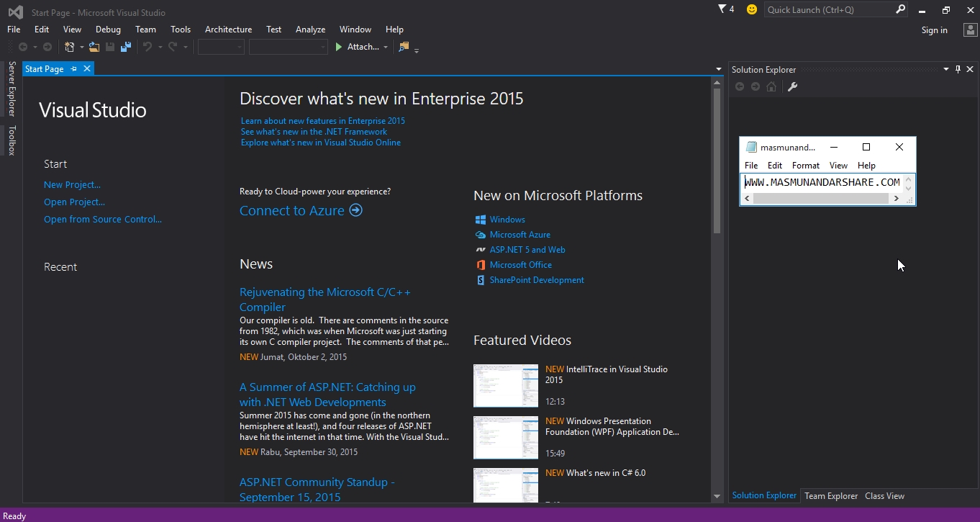Open the Solution Configurations combo box

click(x=221, y=47)
